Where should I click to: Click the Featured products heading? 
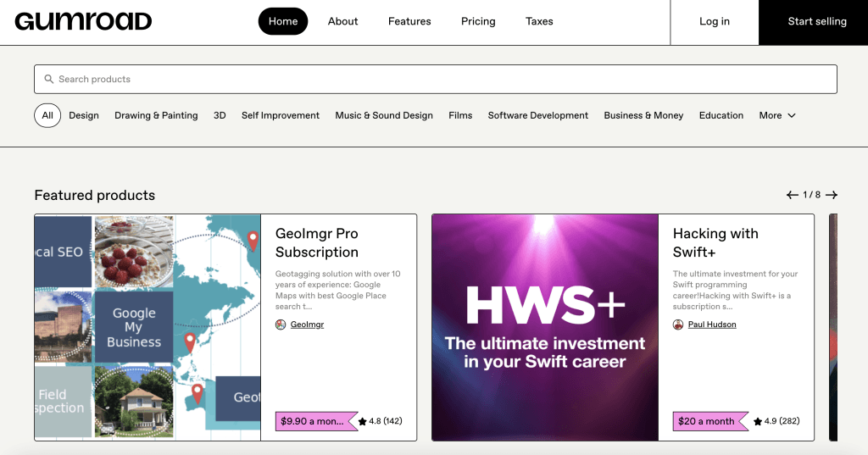click(x=95, y=196)
